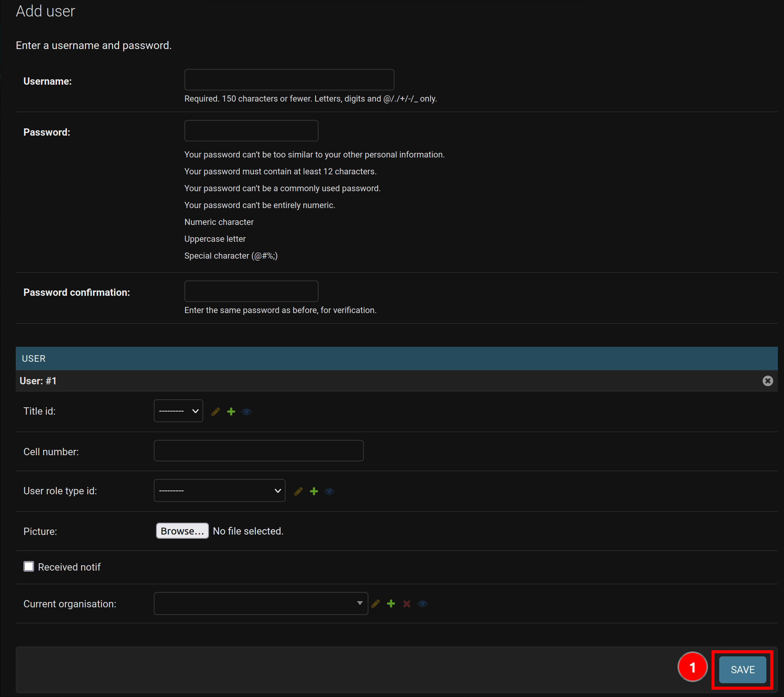The height and width of the screenshot is (697, 784).
Task: Click 'No file selected.' text
Action: pos(248,531)
